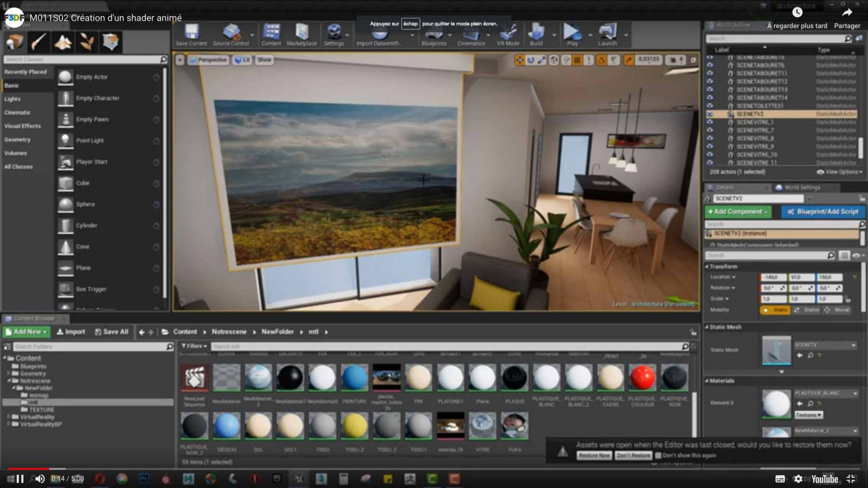Select the translate gizmo viewport icon
Viewport: 868px width, 488px height.
point(519,60)
